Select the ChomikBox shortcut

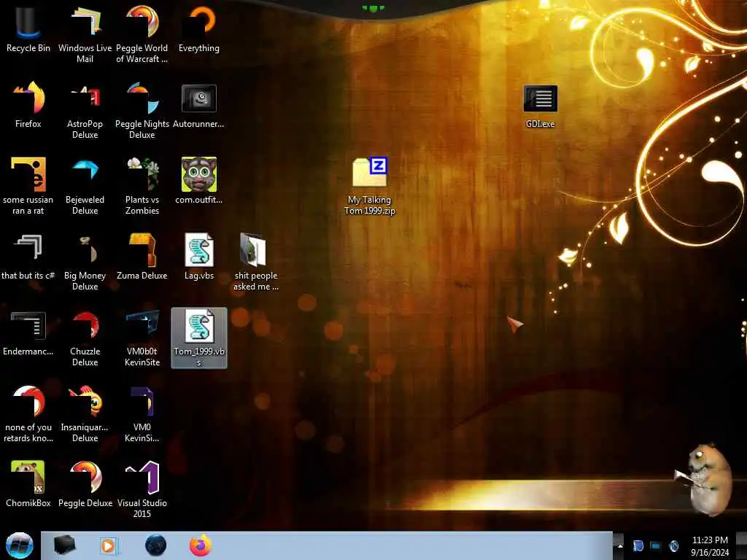point(28,484)
